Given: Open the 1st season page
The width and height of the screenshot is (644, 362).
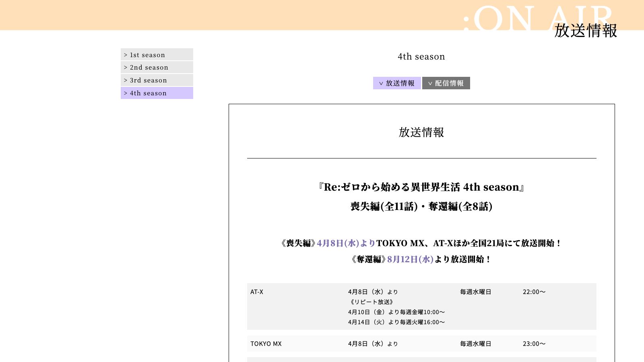Looking at the screenshot, I should (x=157, y=55).
